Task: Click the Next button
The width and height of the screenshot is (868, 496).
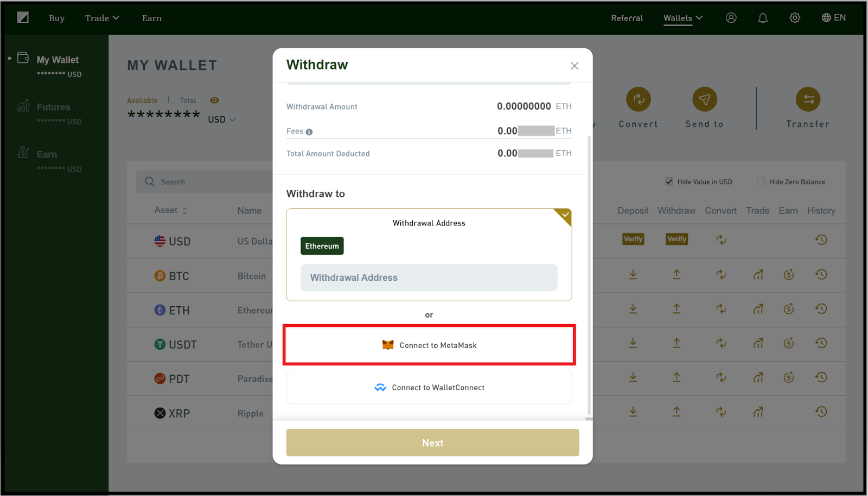Action: pos(433,443)
